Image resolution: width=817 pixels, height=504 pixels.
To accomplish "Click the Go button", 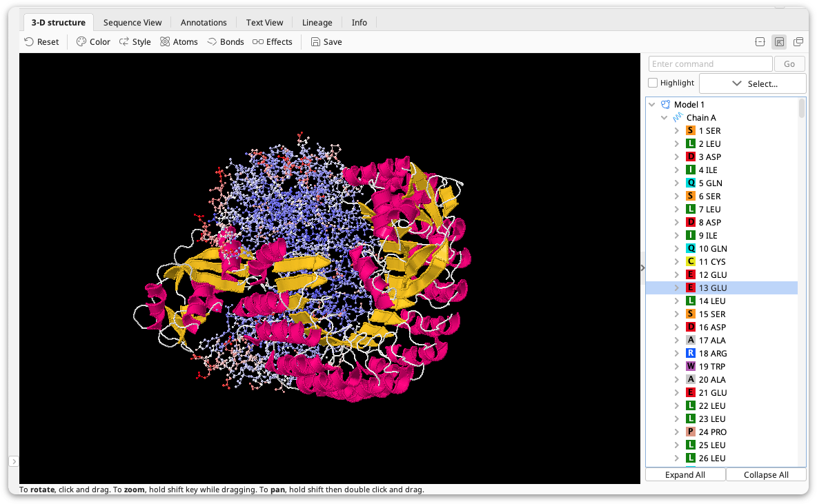I will [789, 63].
